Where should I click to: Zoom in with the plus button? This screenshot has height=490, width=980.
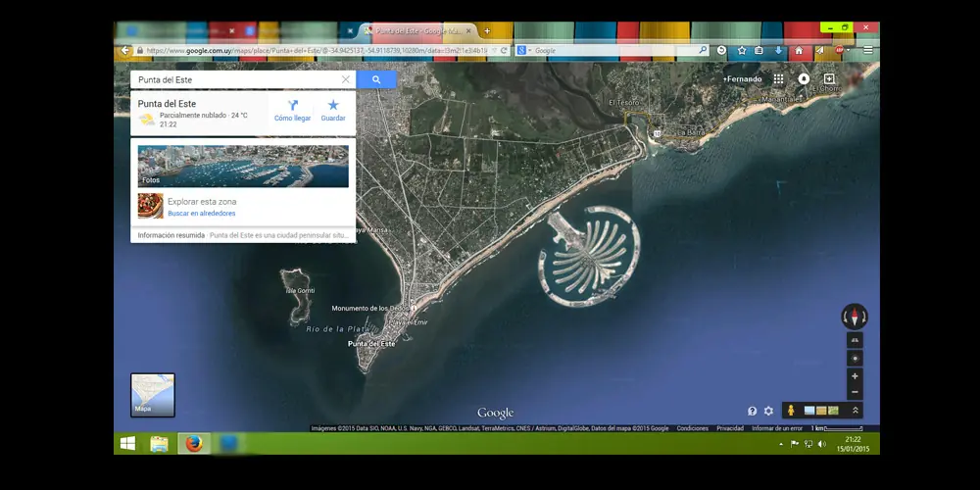pos(855,376)
